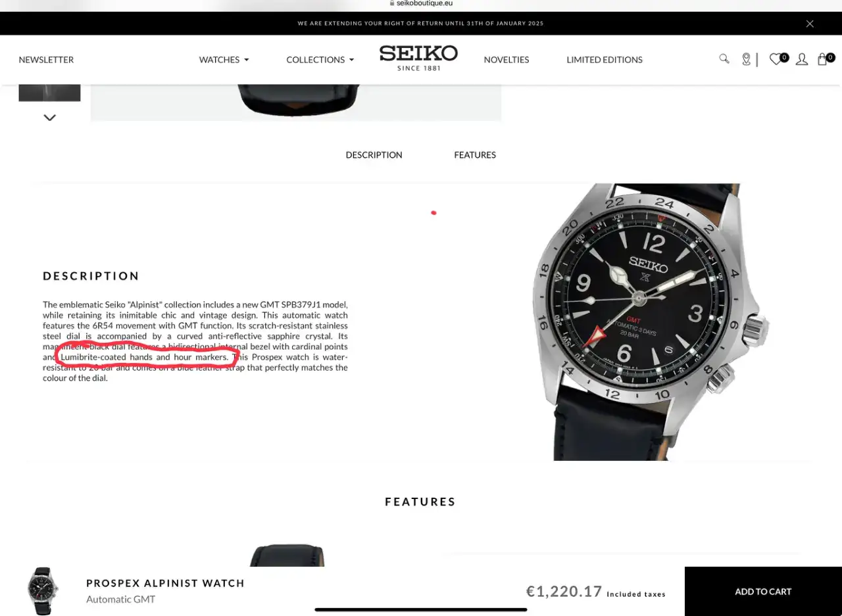
Task: Click the store locator pin icon
Action: pos(746,59)
